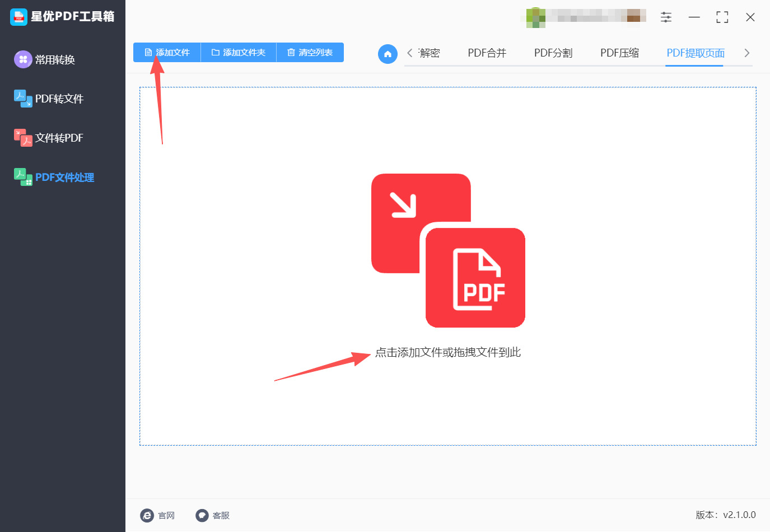Open the 官网 website link

pyautogui.click(x=157, y=515)
